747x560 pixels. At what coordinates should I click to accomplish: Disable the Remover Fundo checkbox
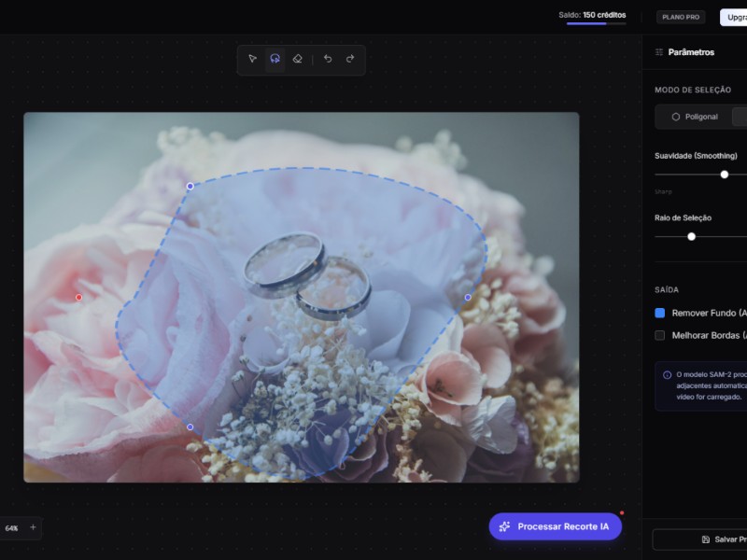pos(660,313)
